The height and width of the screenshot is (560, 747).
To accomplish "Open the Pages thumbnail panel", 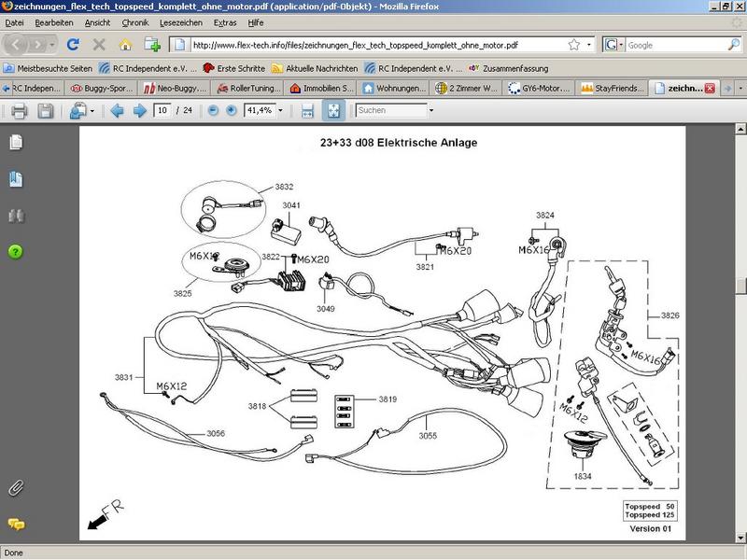I will click(15, 143).
